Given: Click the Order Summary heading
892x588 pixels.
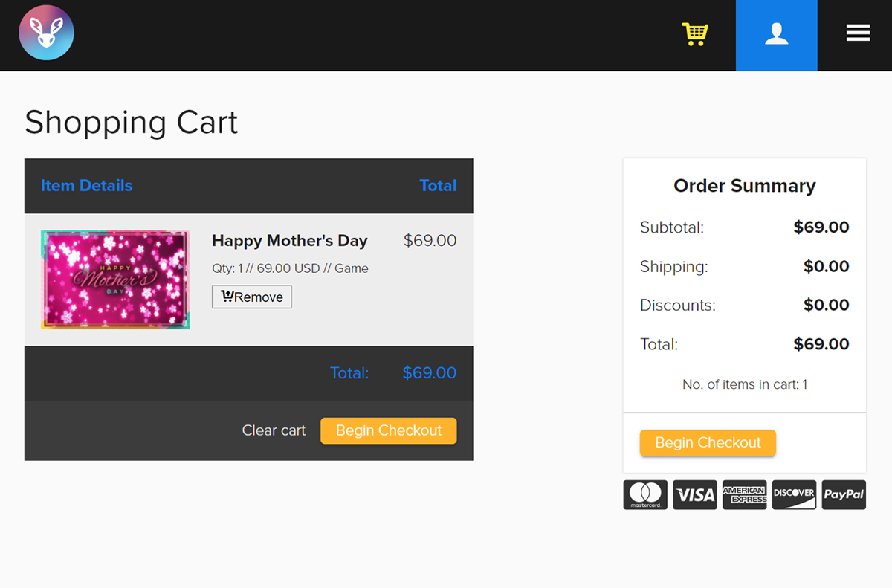Looking at the screenshot, I should [745, 186].
